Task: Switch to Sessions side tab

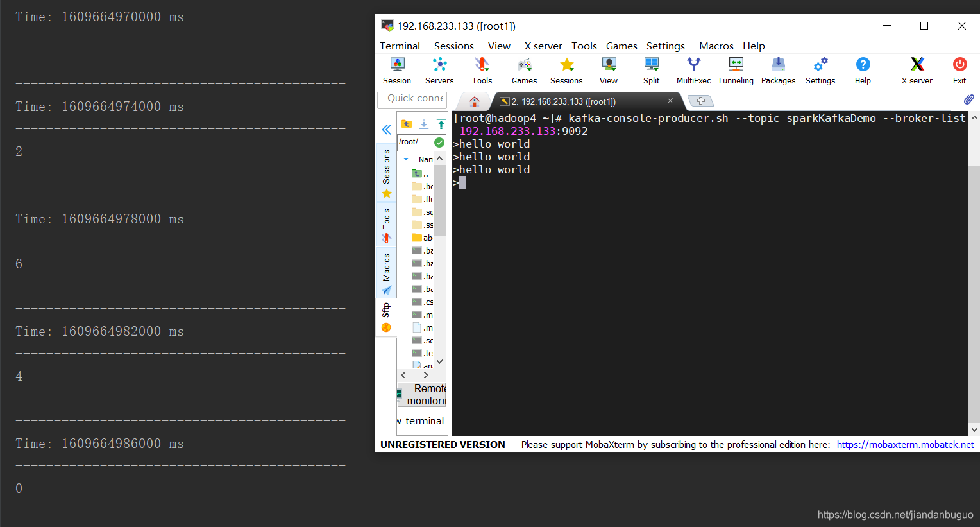Action: (x=386, y=173)
